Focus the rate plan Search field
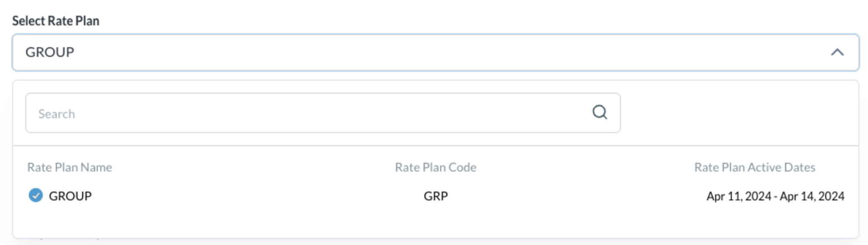868x245 pixels. (306, 113)
